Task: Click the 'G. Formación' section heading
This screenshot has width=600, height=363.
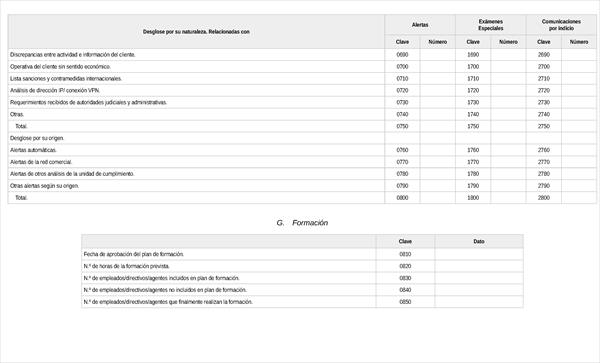Action: pyautogui.click(x=302, y=223)
